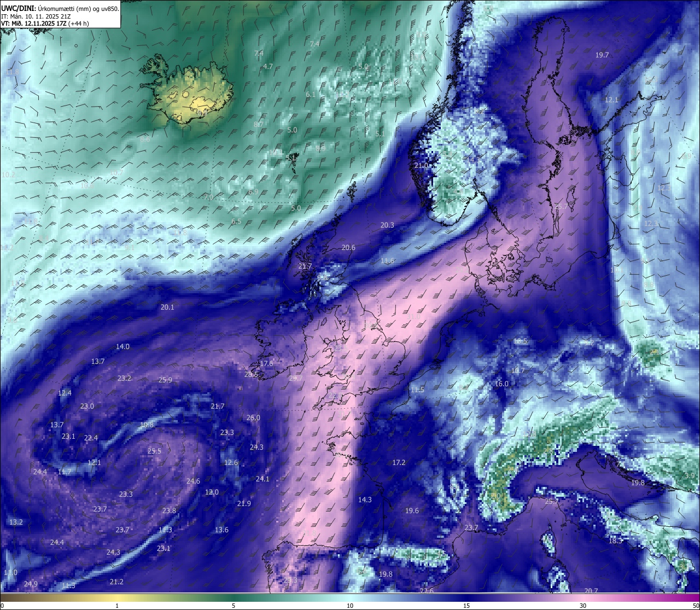Click the 13.2 value at left edge
The width and height of the screenshot is (700, 610).
pos(16,522)
